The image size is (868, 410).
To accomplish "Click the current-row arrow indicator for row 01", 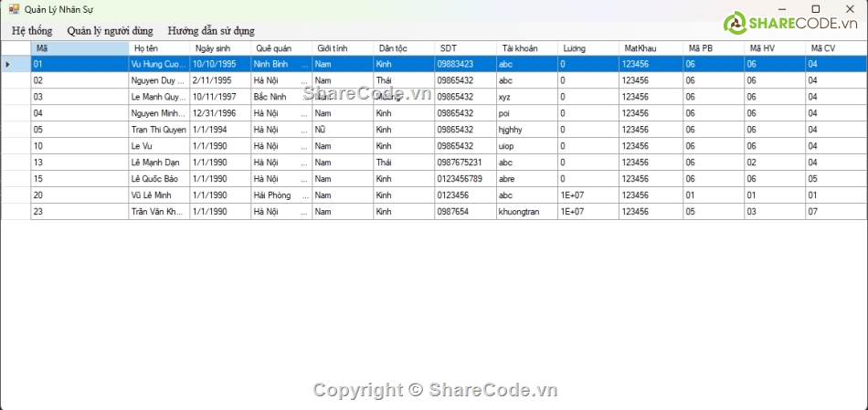I will click(x=9, y=64).
